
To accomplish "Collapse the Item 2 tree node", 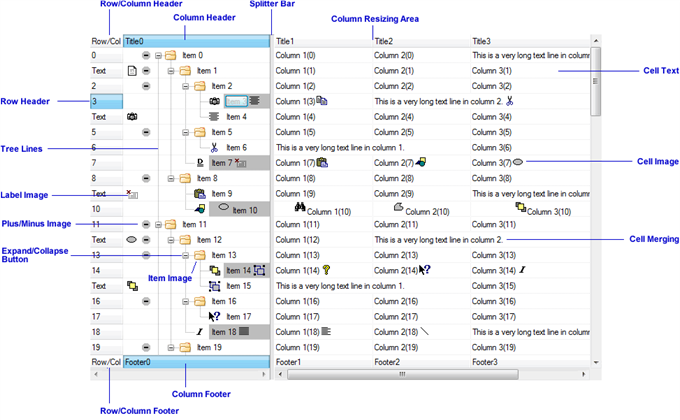I will click(x=186, y=86).
